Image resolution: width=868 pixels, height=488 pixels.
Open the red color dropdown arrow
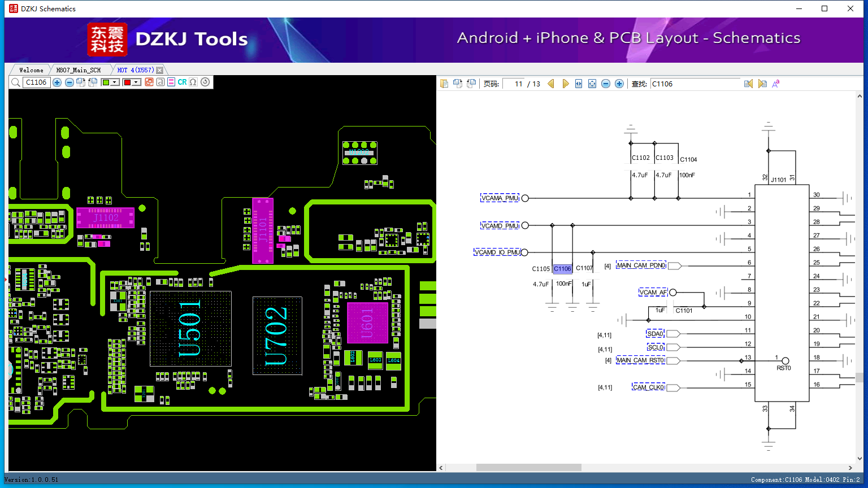(x=136, y=82)
